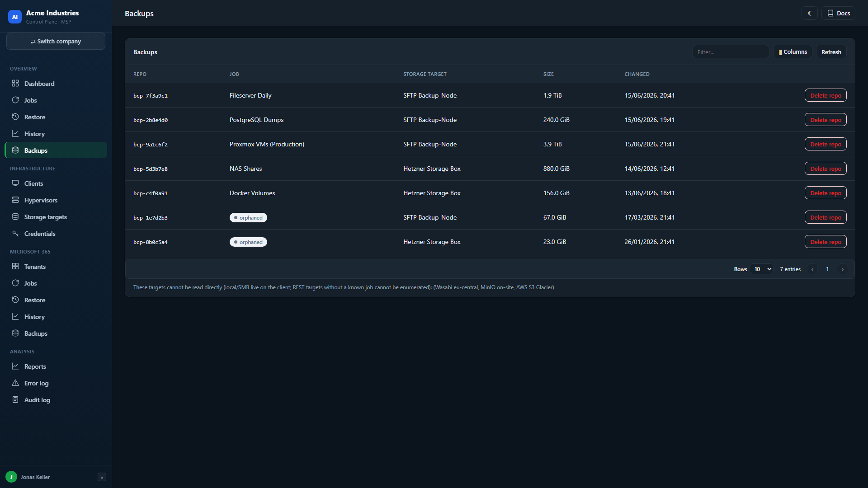
Task: Click the Acme Industries AI logo
Action: pyautogui.click(x=15, y=17)
